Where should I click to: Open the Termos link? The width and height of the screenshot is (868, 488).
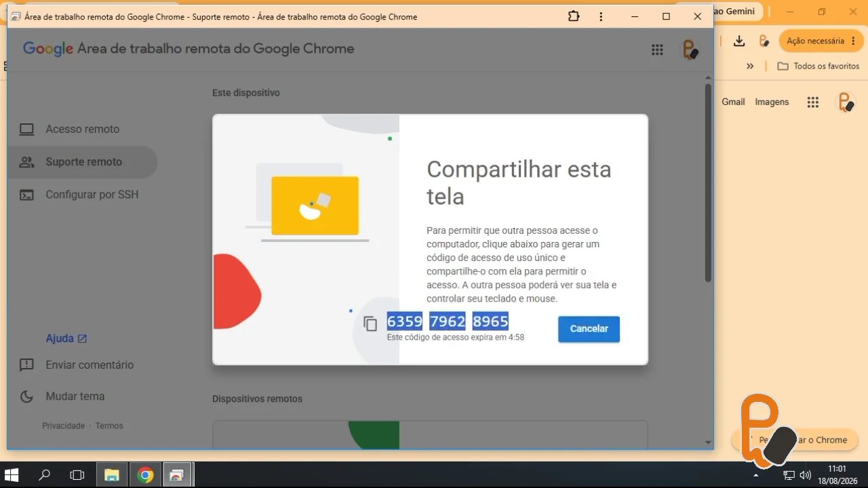click(x=109, y=426)
